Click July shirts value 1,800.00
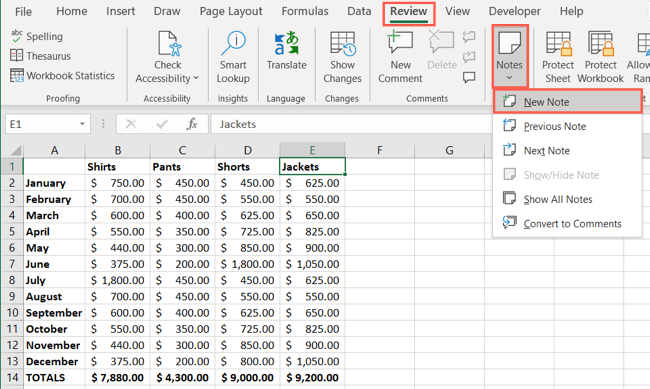 pos(118,280)
